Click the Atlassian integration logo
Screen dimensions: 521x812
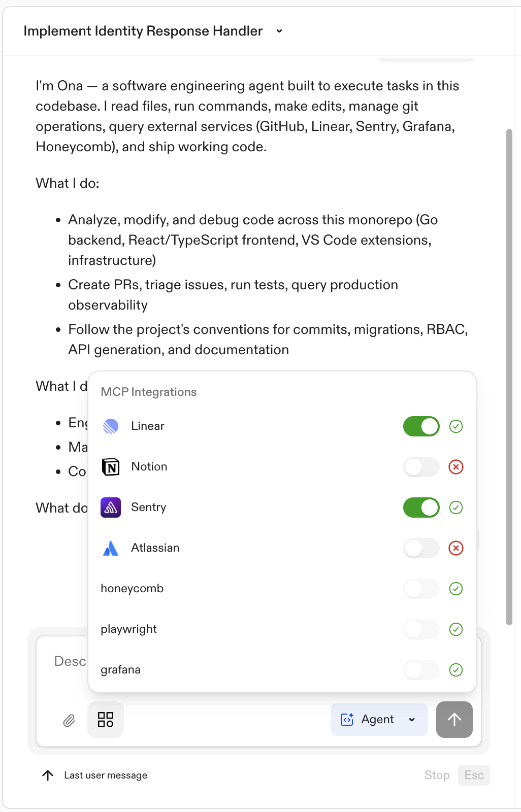point(111,548)
